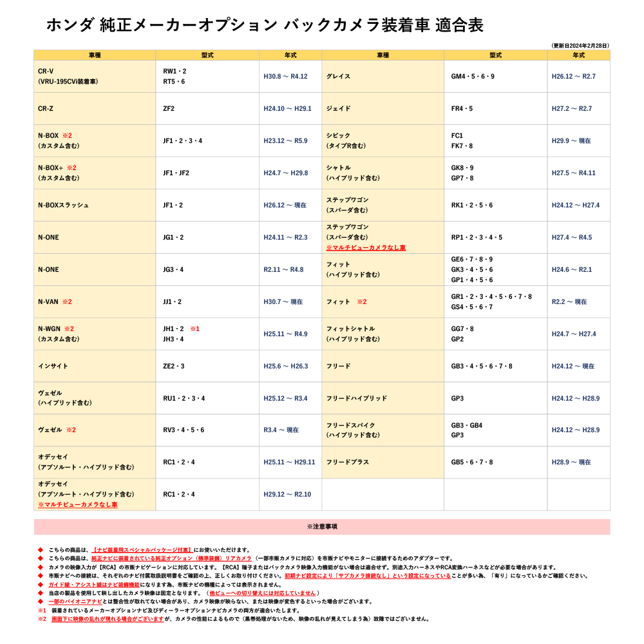
Task: Click the ナビ装着用スペシャルパッケージ付車 red link
Action: pos(142,550)
